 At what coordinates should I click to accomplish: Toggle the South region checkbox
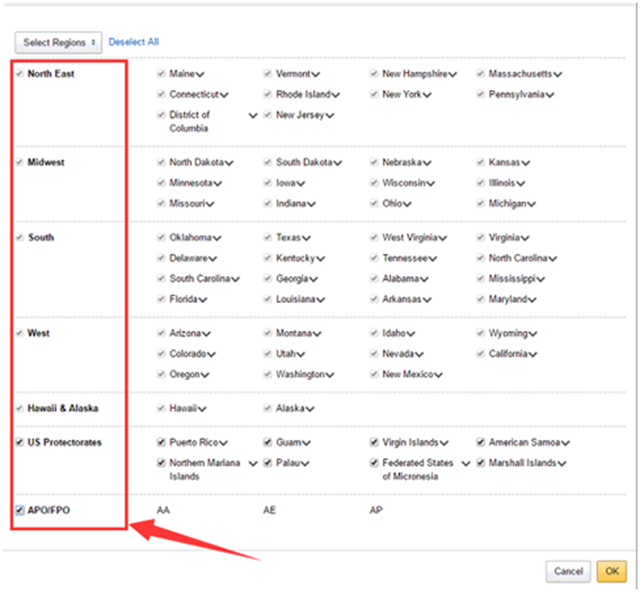coord(19,238)
